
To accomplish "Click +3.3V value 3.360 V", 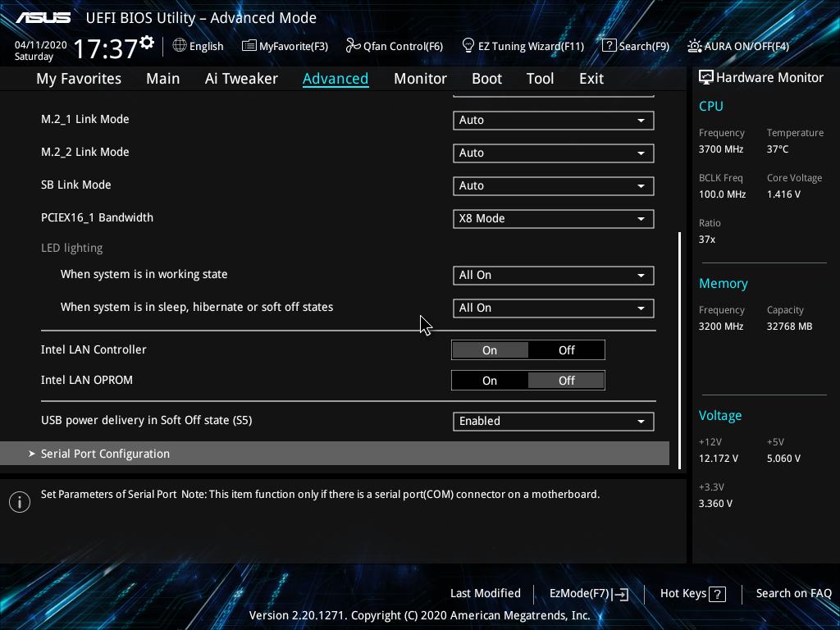I will pyautogui.click(x=715, y=504).
